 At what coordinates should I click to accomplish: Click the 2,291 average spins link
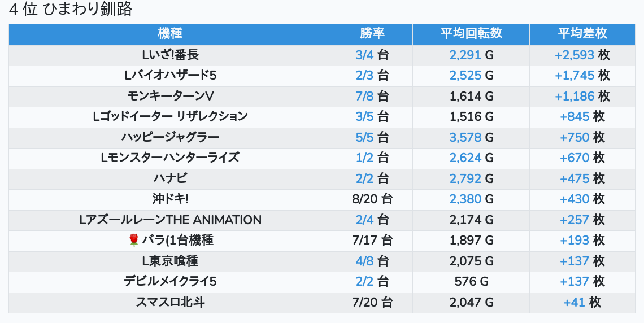[465, 55]
